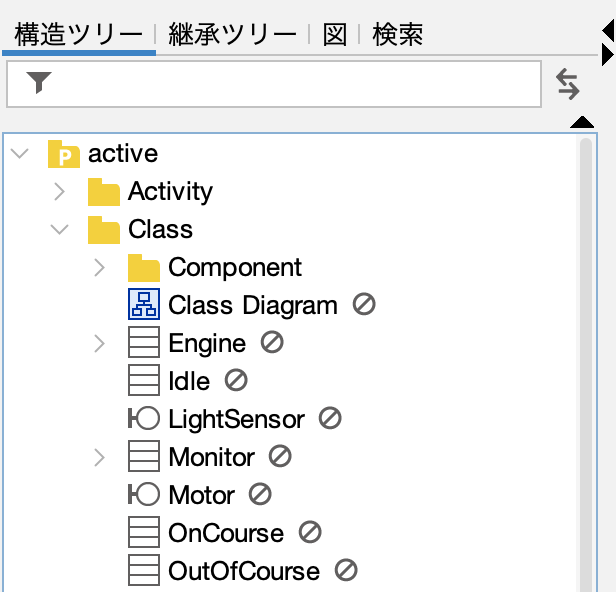The image size is (616, 592).
Task: Select the active project label
Action: [123, 154]
